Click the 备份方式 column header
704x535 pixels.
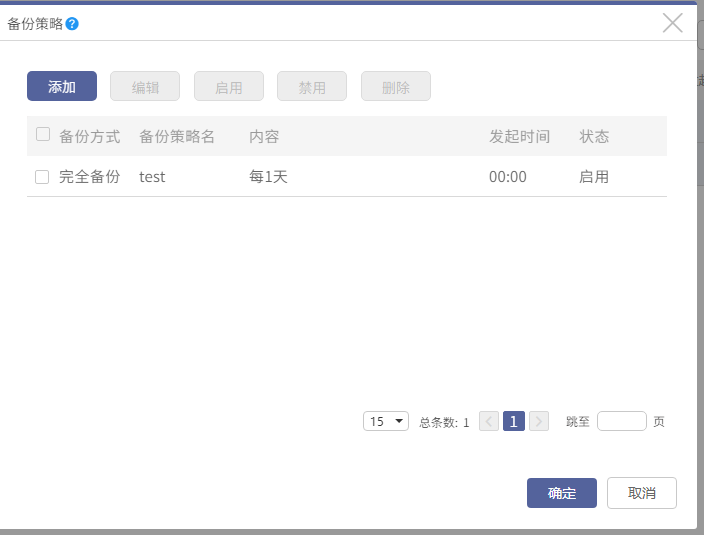coord(90,136)
